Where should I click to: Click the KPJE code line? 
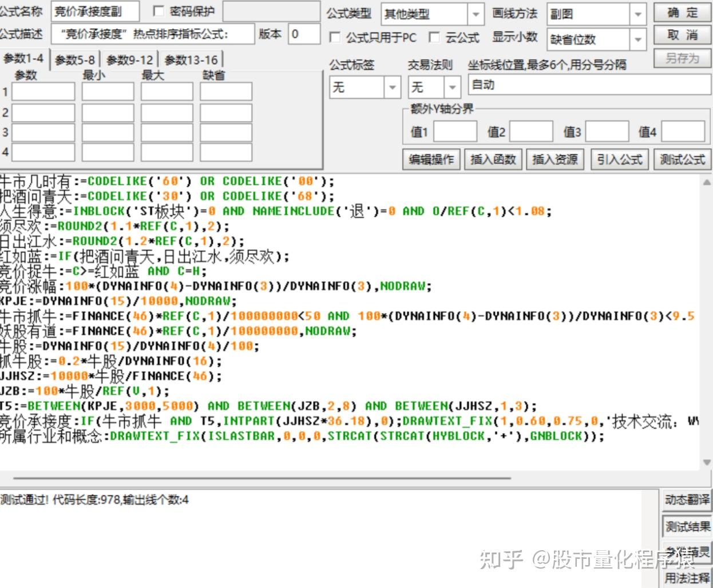click(118, 301)
